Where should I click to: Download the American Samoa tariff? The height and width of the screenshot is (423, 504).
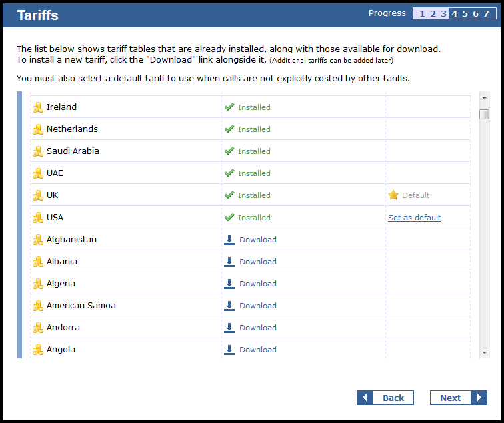257,306
